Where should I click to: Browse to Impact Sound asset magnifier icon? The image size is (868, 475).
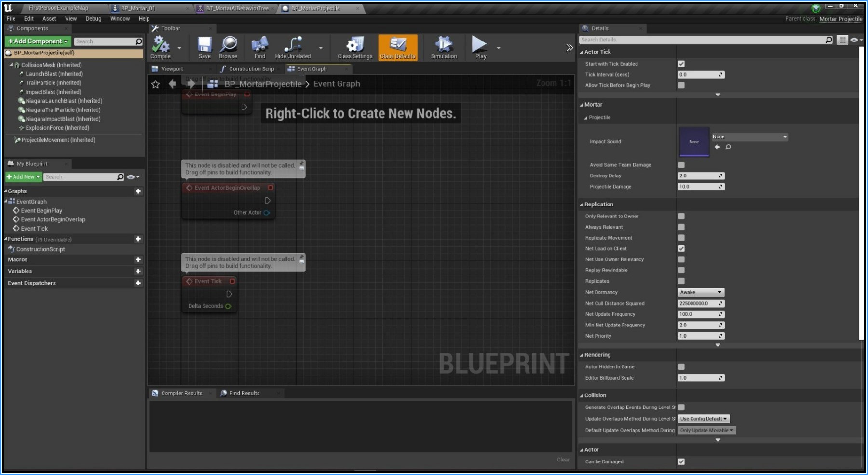click(x=728, y=147)
